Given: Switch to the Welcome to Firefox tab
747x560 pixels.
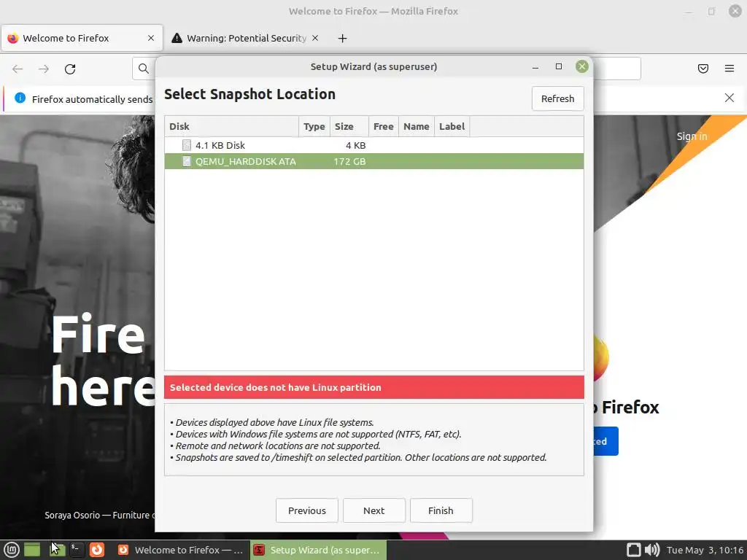Looking at the screenshot, I should coord(82,38).
